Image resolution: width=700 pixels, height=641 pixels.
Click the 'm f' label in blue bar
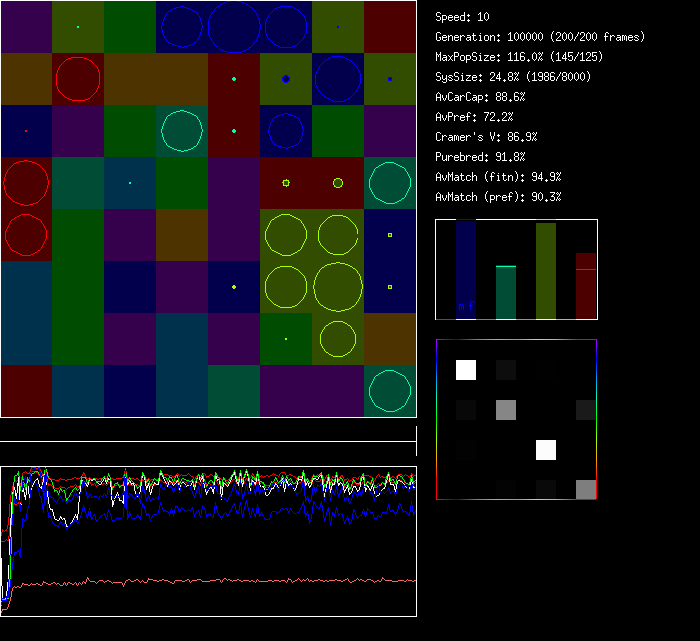465,307
